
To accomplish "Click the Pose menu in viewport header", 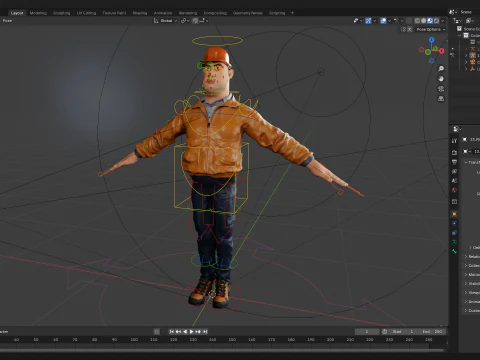I will pyautogui.click(x=7, y=21).
